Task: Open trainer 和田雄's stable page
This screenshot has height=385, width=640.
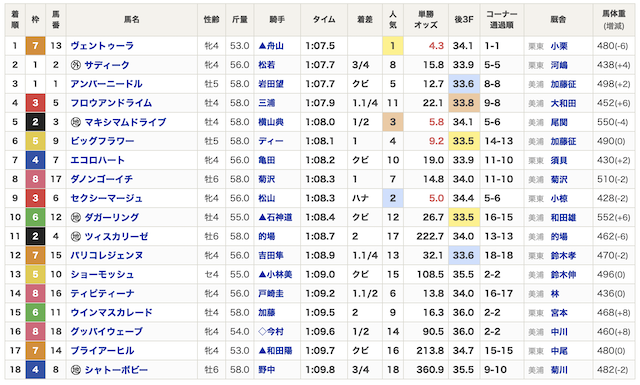Action: pyautogui.click(x=563, y=217)
